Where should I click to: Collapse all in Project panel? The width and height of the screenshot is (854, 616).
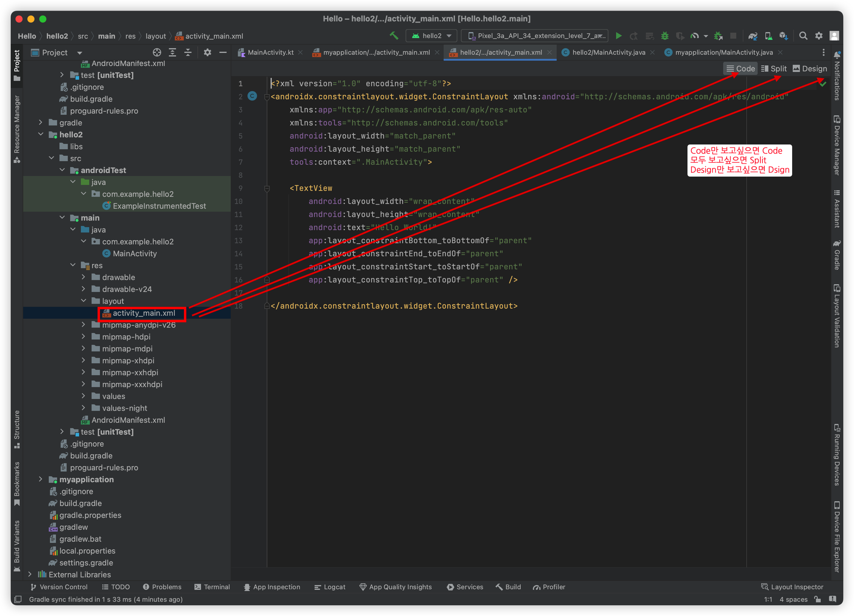tap(188, 52)
